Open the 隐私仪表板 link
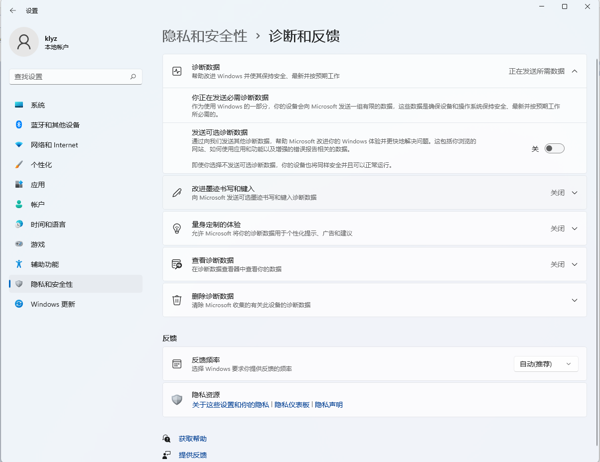This screenshot has width=600, height=462. click(292, 405)
